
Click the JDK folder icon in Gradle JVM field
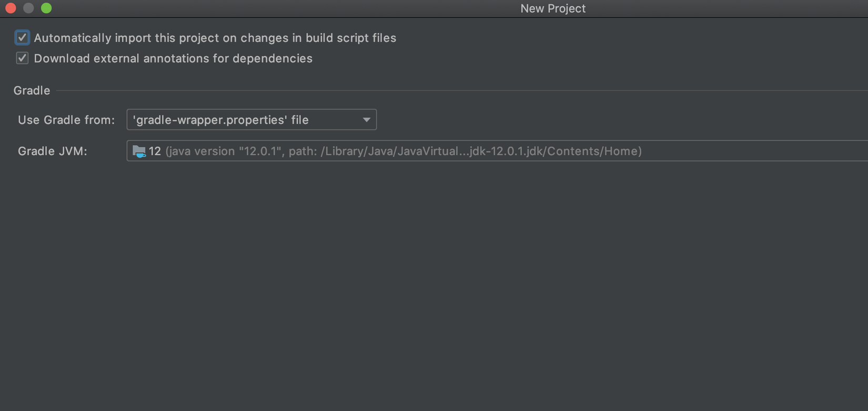(139, 152)
